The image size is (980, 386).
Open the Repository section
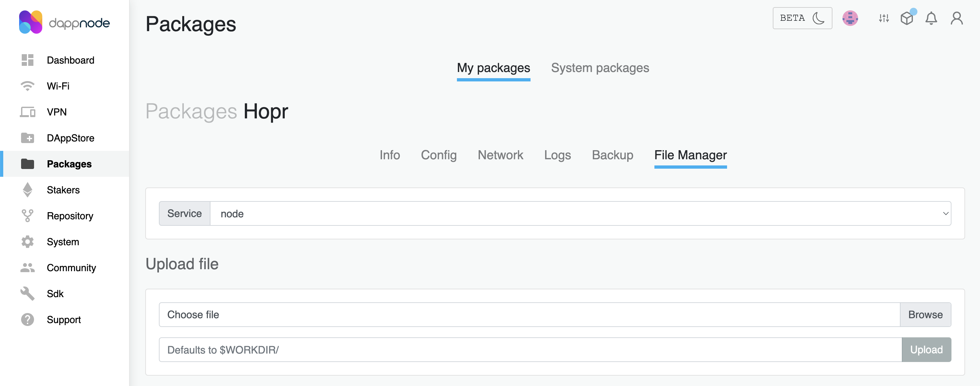[69, 216]
